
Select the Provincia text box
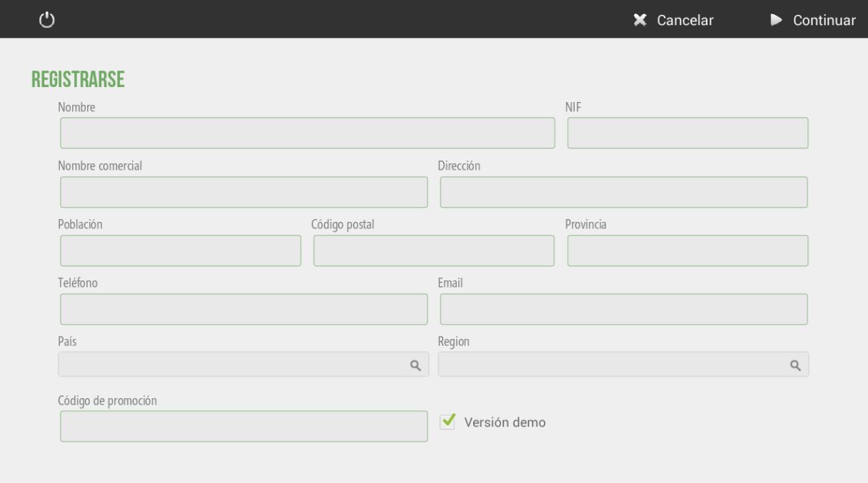click(x=688, y=250)
